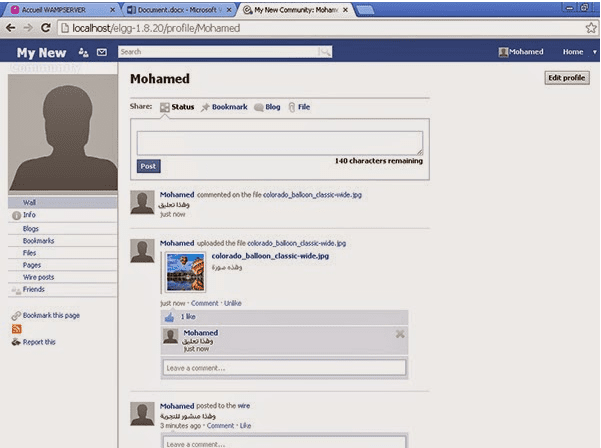Screen dimensions: 601x448
Task: Expand the Home dropdown arrow
Action: coord(594,52)
